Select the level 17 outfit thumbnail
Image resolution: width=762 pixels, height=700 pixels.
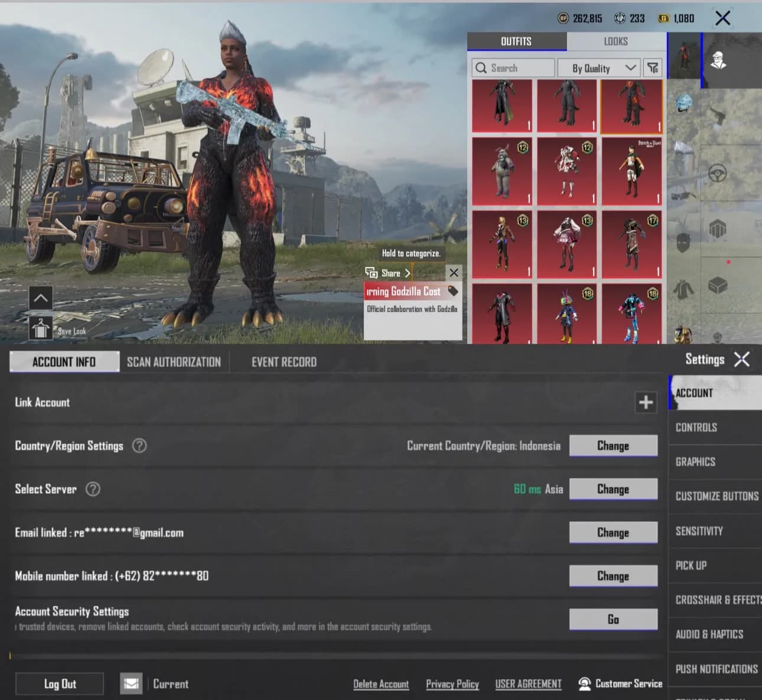click(631, 244)
